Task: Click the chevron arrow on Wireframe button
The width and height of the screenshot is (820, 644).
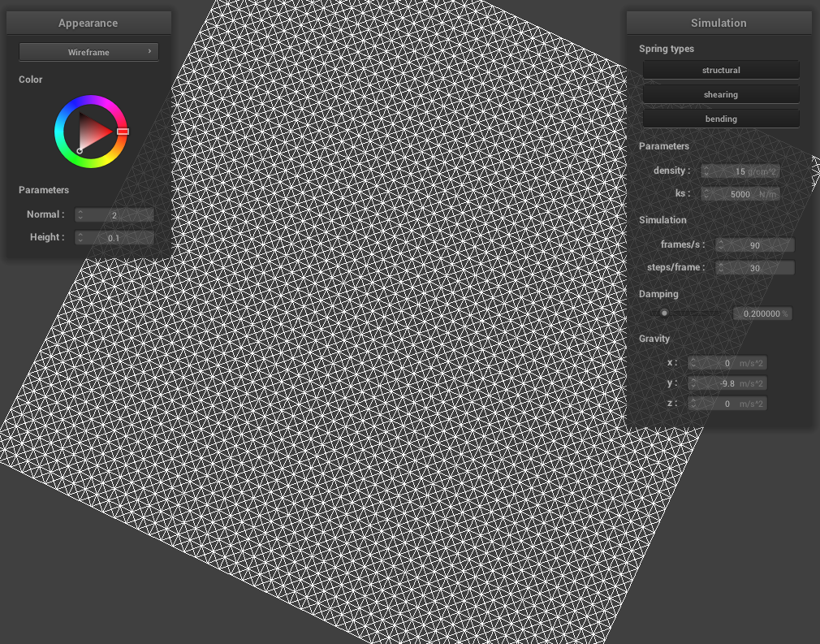Action: tap(149, 52)
